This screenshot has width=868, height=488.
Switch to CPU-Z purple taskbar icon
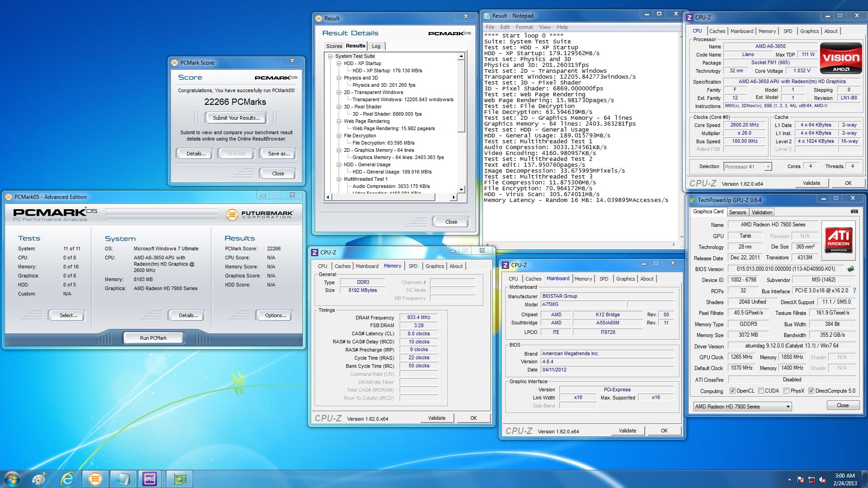point(150,479)
